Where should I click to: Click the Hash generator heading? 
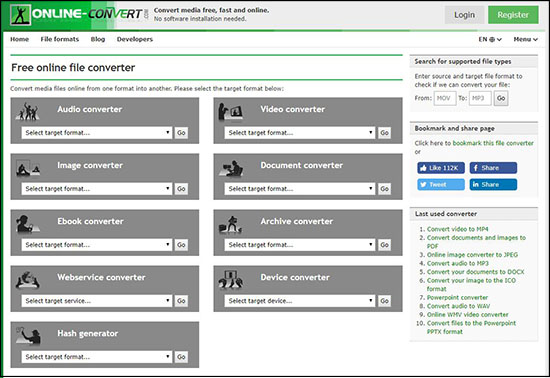coord(88,333)
